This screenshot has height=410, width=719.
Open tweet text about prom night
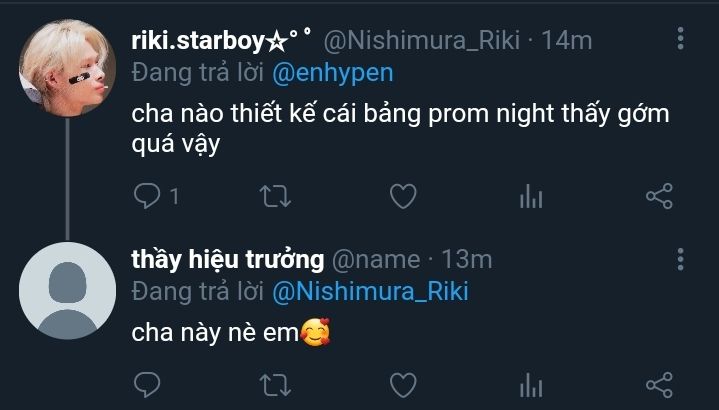pos(400,128)
